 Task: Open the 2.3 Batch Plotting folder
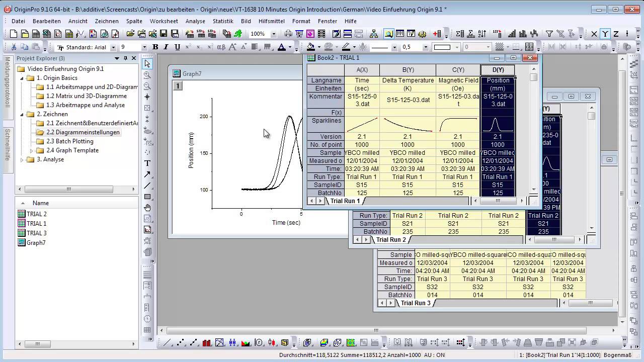[69, 141]
